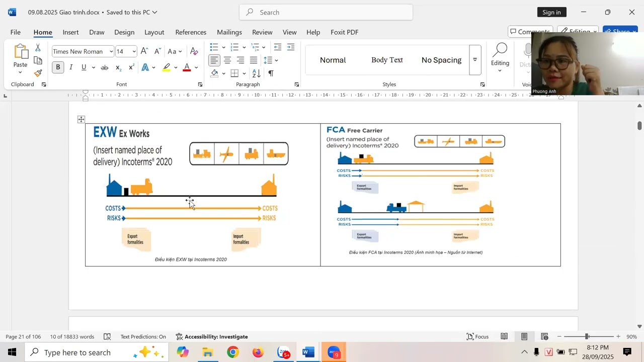Viewport: 644px width, 362px height.
Task: Switch to Web Layout view
Action: point(544,336)
